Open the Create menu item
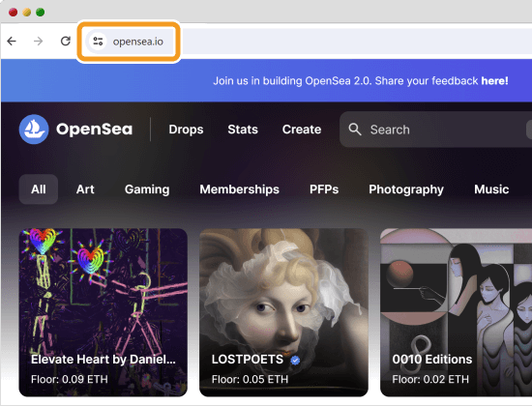The width and height of the screenshot is (532, 406). coord(302,130)
